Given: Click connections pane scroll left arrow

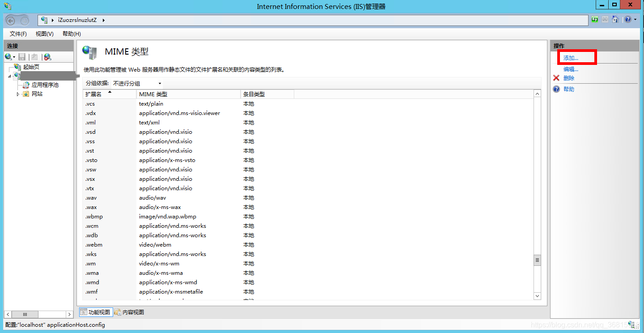Looking at the screenshot, I should 8,314.
